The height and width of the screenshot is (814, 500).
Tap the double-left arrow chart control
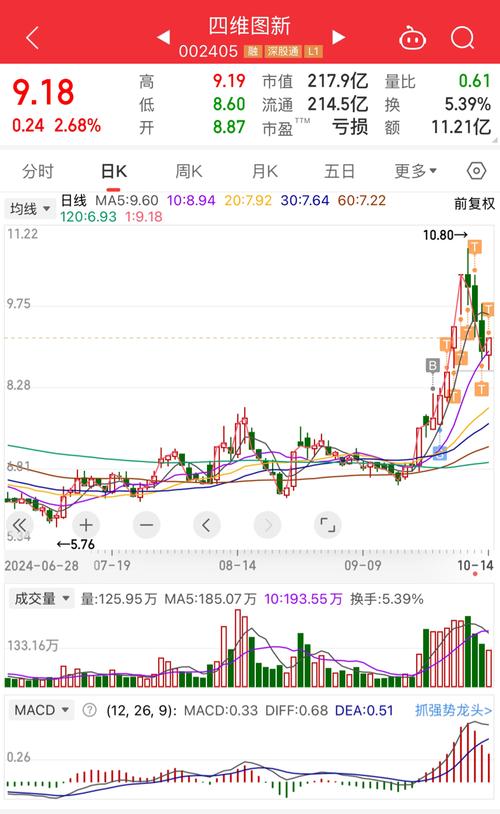19,525
